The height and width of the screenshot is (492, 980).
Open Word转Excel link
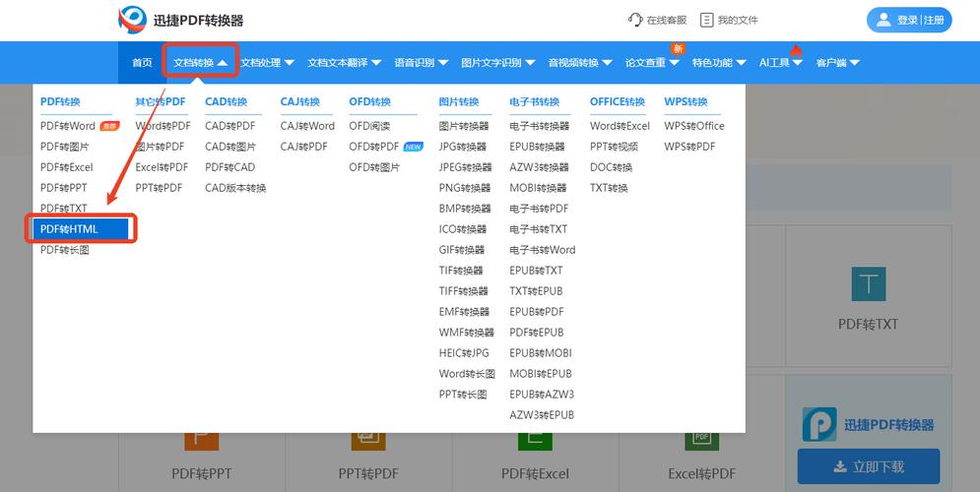tap(620, 126)
